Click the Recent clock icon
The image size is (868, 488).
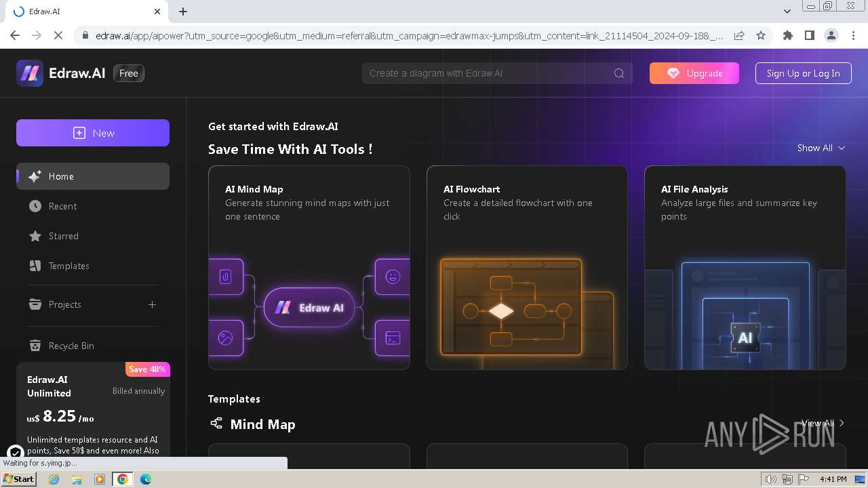[x=35, y=206]
